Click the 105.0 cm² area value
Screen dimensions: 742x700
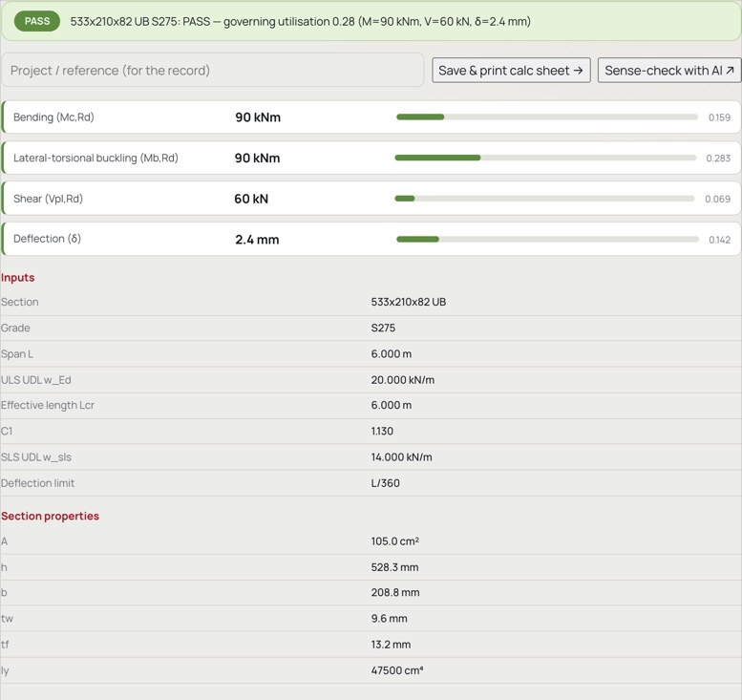click(394, 541)
